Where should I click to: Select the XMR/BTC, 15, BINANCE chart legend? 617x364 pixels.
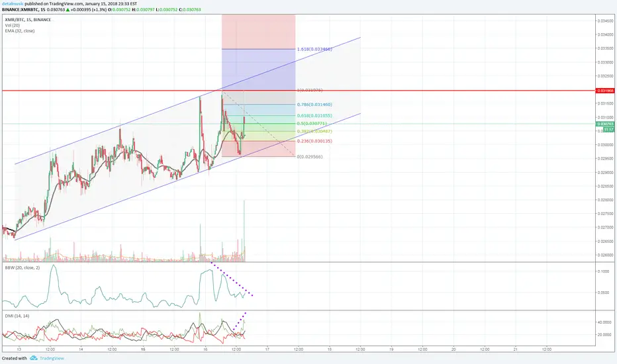point(28,20)
